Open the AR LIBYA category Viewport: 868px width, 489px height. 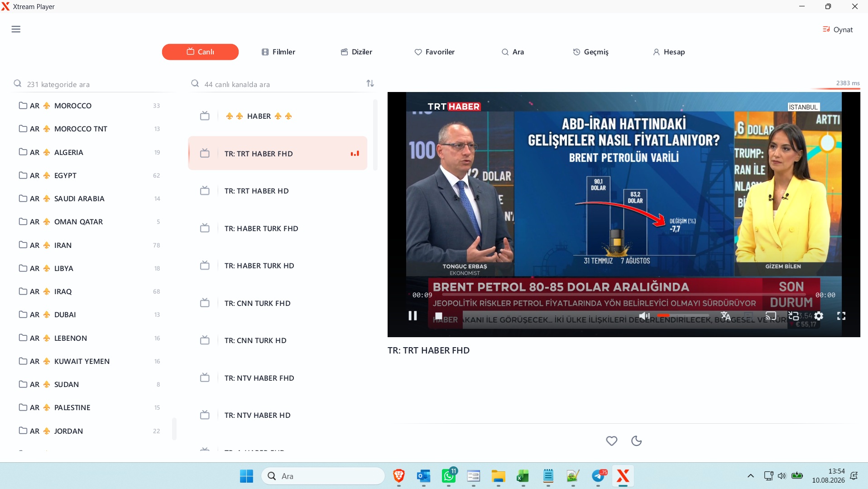point(90,268)
